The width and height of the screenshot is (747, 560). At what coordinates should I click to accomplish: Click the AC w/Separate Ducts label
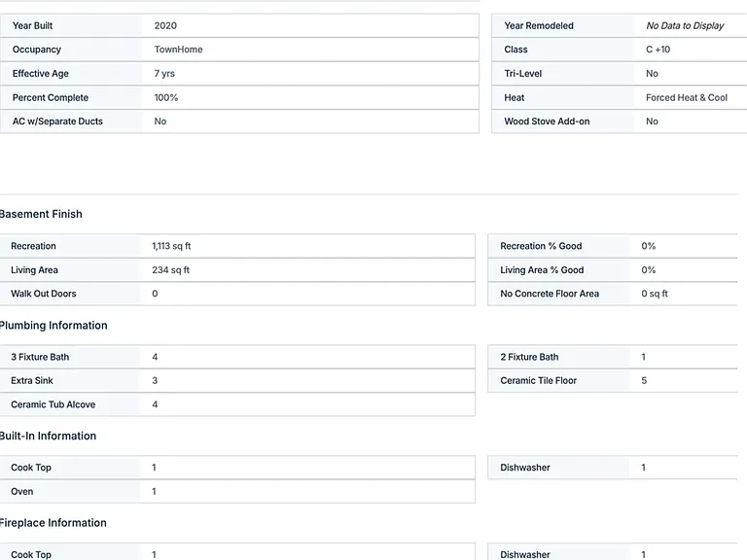coord(57,122)
